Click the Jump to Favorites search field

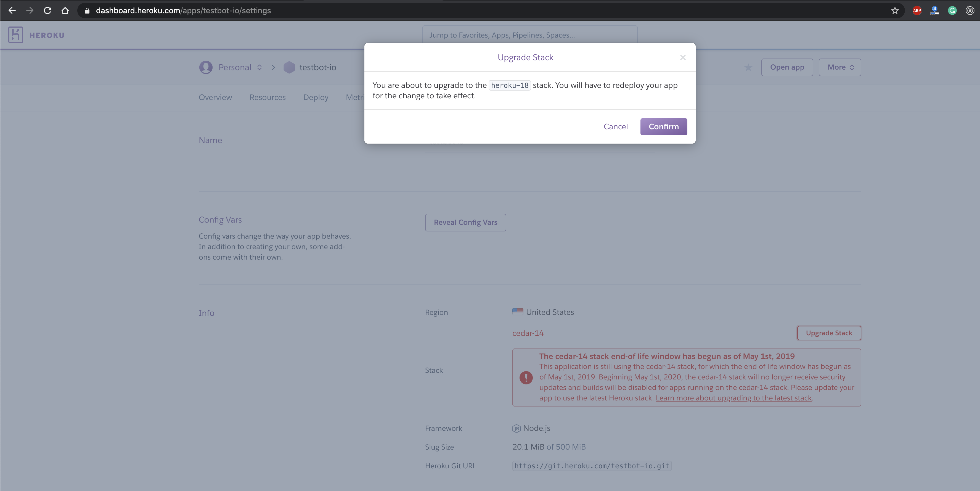[529, 35]
